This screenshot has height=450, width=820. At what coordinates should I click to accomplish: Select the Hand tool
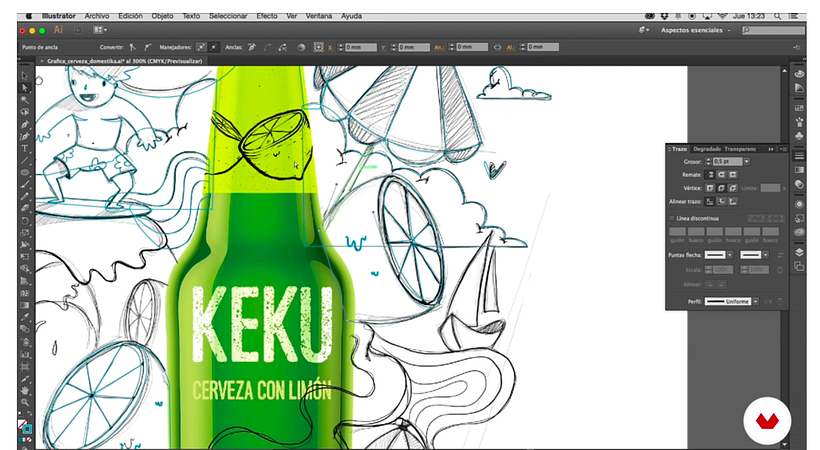[25, 390]
